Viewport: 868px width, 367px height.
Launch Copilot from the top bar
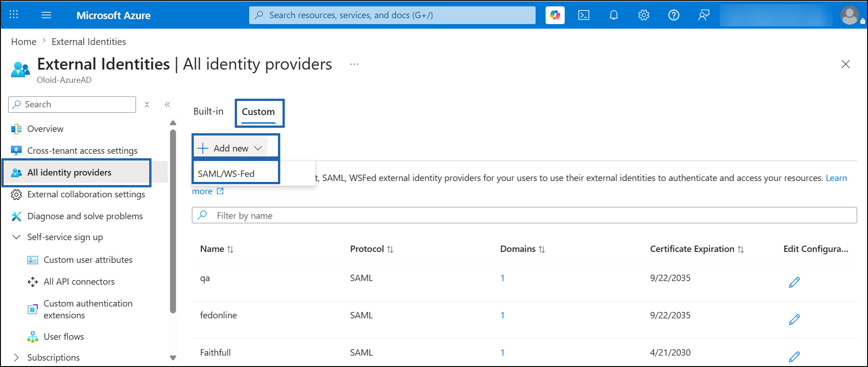[555, 15]
